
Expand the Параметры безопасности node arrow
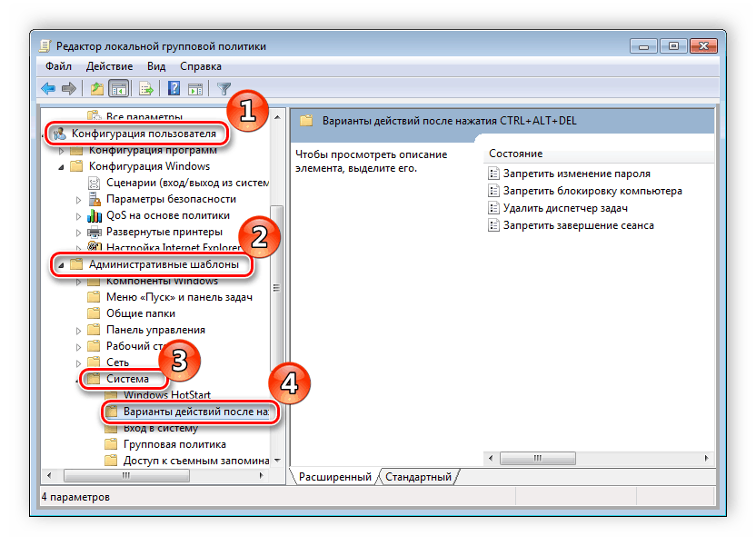79,199
